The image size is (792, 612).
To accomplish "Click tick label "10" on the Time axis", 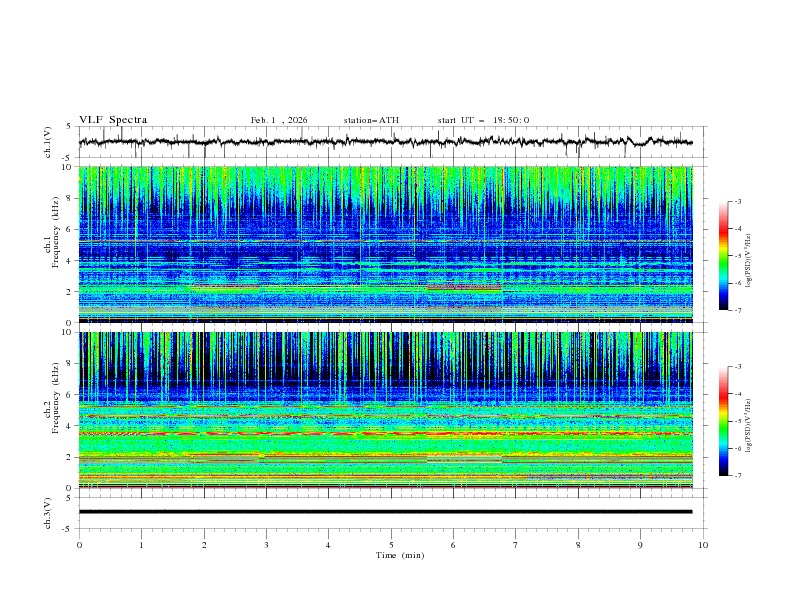I will pyautogui.click(x=703, y=545).
